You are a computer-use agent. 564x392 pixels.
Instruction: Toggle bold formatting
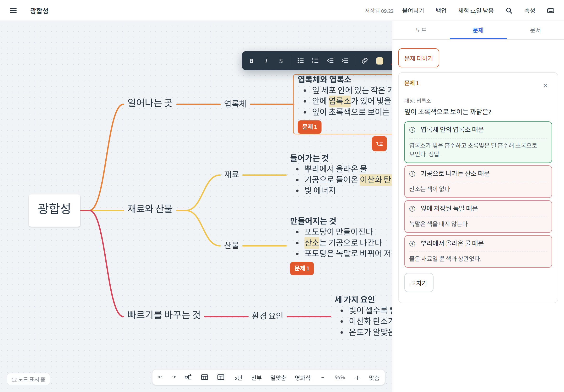(251, 61)
